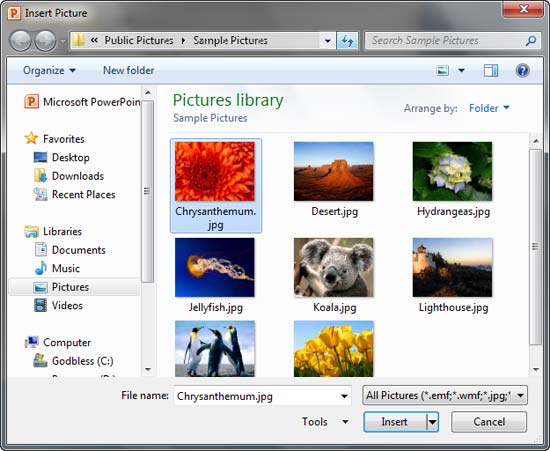Click the Recent Places icon
Viewport: 550px width, 451px height.
[x=40, y=194]
